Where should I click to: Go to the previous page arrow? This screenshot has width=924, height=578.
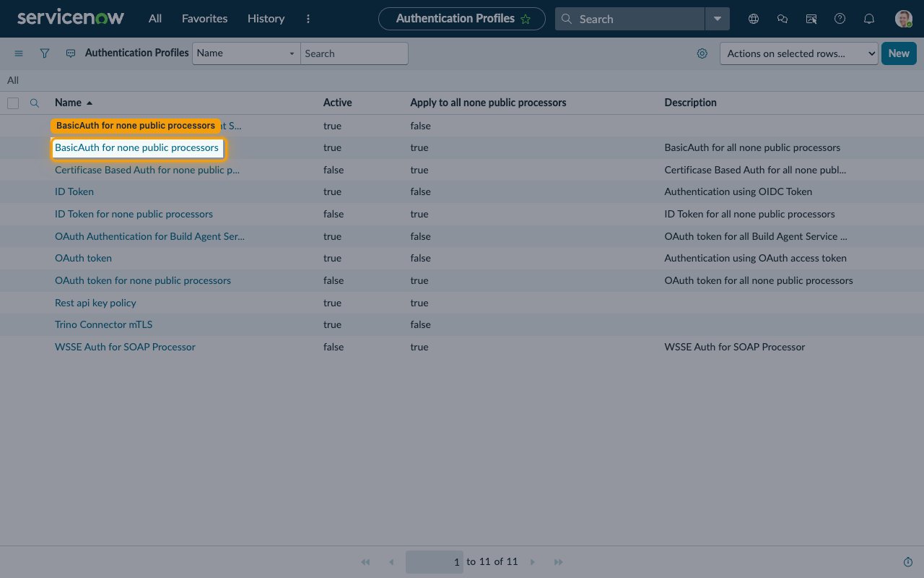pyautogui.click(x=391, y=562)
